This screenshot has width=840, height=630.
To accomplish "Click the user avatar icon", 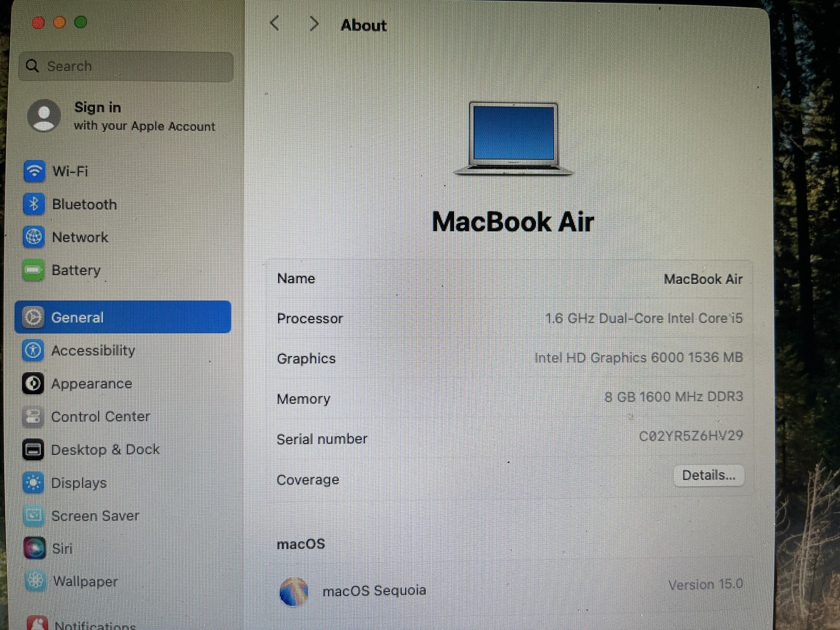I will pyautogui.click(x=44, y=115).
